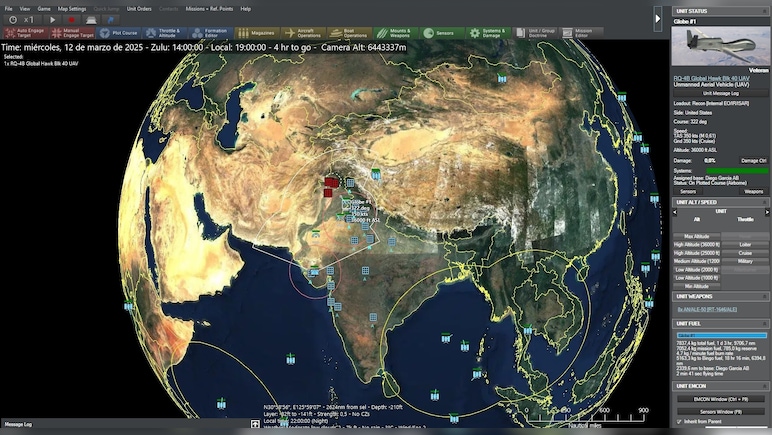Open Auto Engage Target

pos(26,33)
